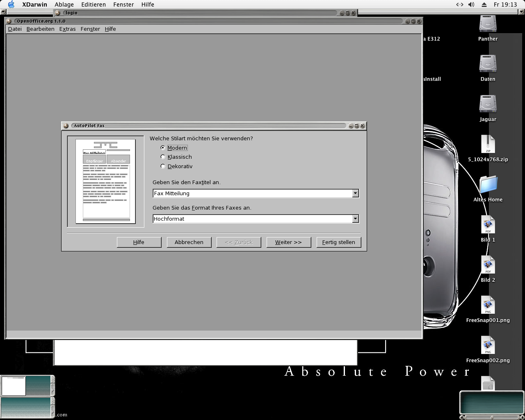The width and height of the screenshot is (525, 420).
Task: Open the Bearbeiten menu
Action: (40, 29)
